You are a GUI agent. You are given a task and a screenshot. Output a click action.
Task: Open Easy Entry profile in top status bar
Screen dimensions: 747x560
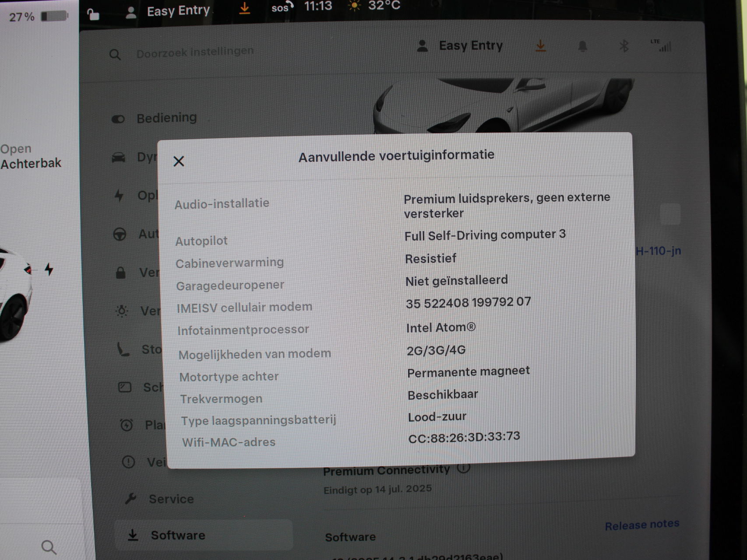(x=168, y=11)
